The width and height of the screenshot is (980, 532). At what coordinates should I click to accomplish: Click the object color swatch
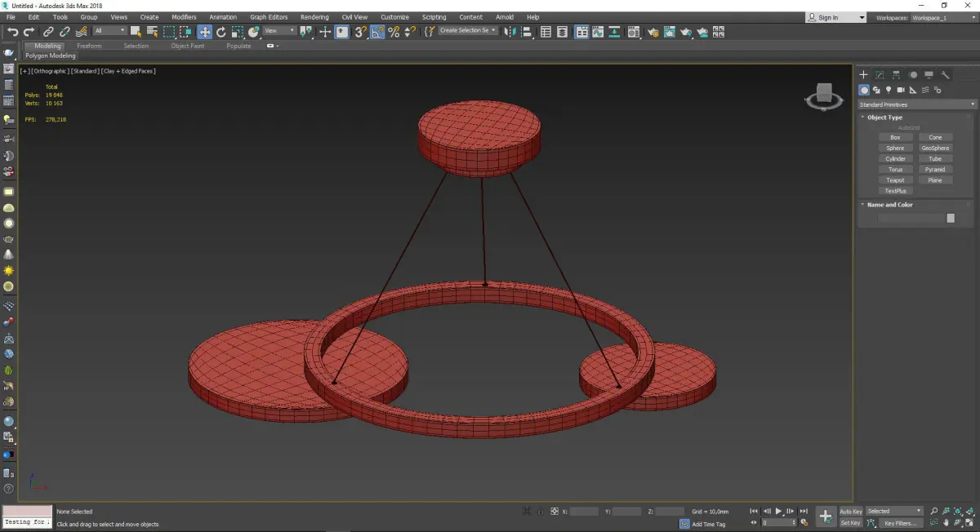pyautogui.click(x=951, y=218)
